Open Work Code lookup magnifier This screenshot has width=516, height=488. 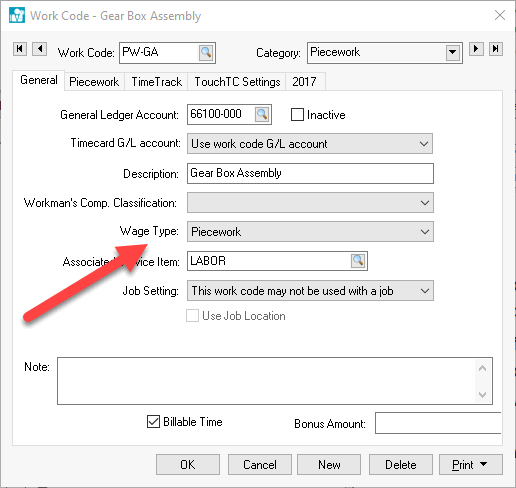tap(206, 53)
